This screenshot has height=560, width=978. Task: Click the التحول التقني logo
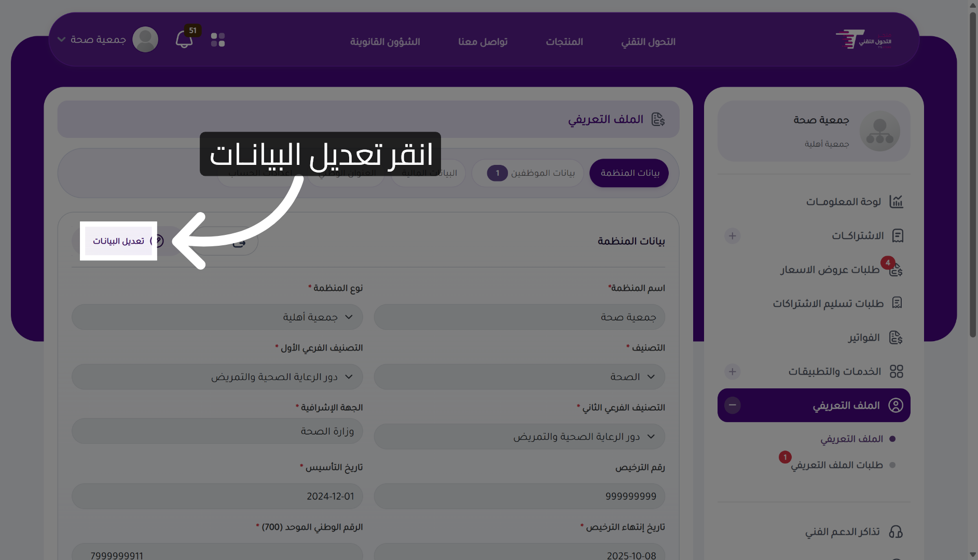863,39
